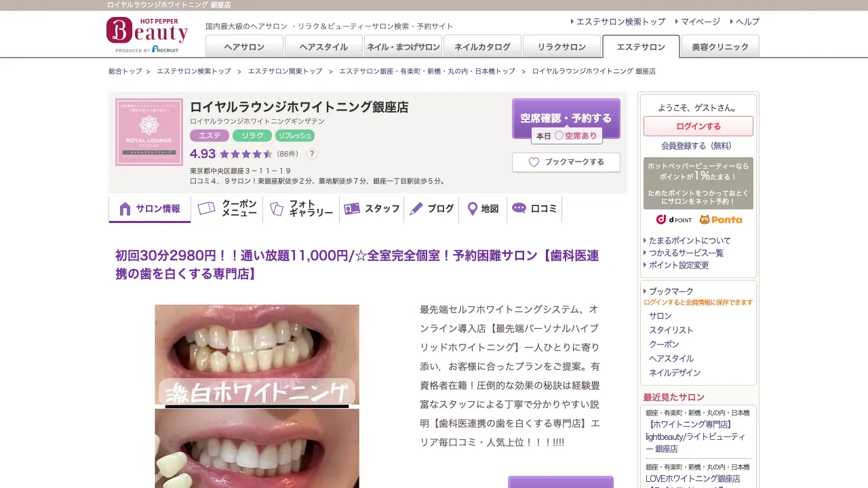The width and height of the screenshot is (868, 488).
Task: Open bookmark スタイリスト link
Action: pos(671,330)
